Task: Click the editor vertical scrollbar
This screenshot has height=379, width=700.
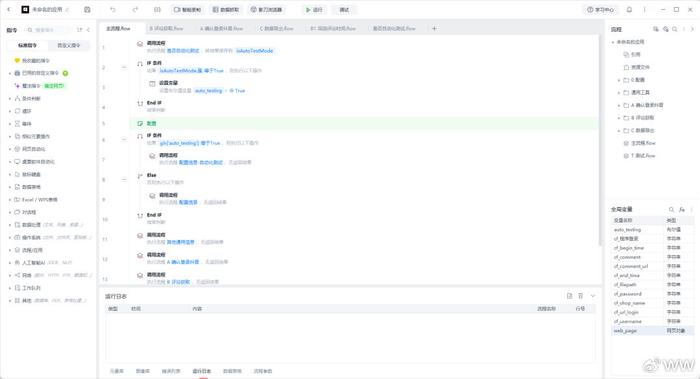Action: pos(600,141)
